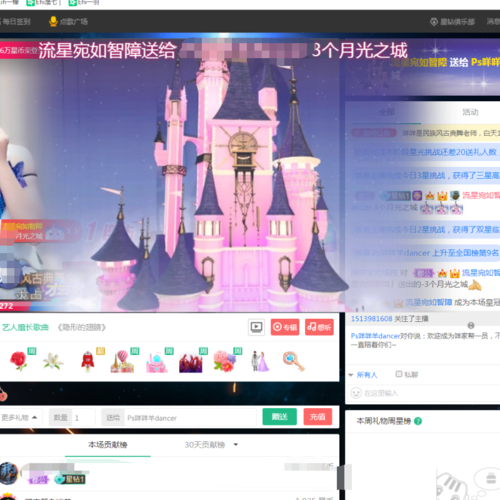
Task: Click the help icon beside 本周礼物周星榜
Action: [418, 421]
